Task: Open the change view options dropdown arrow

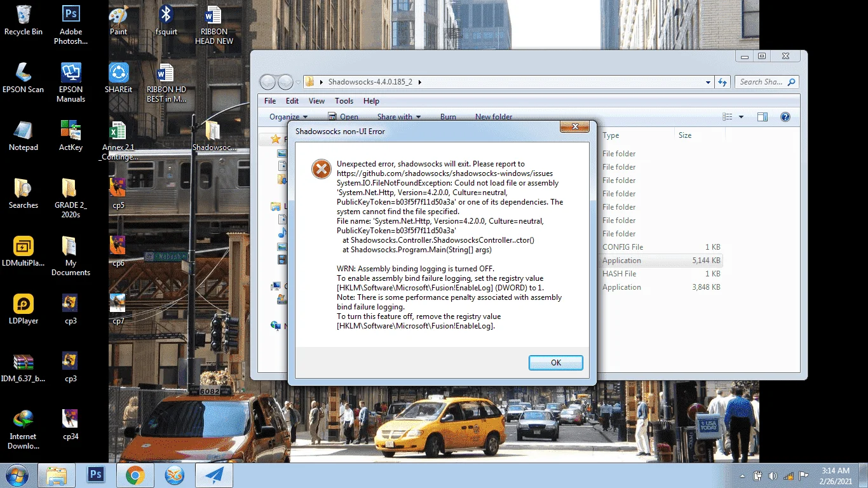Action: tap(741, 117)
